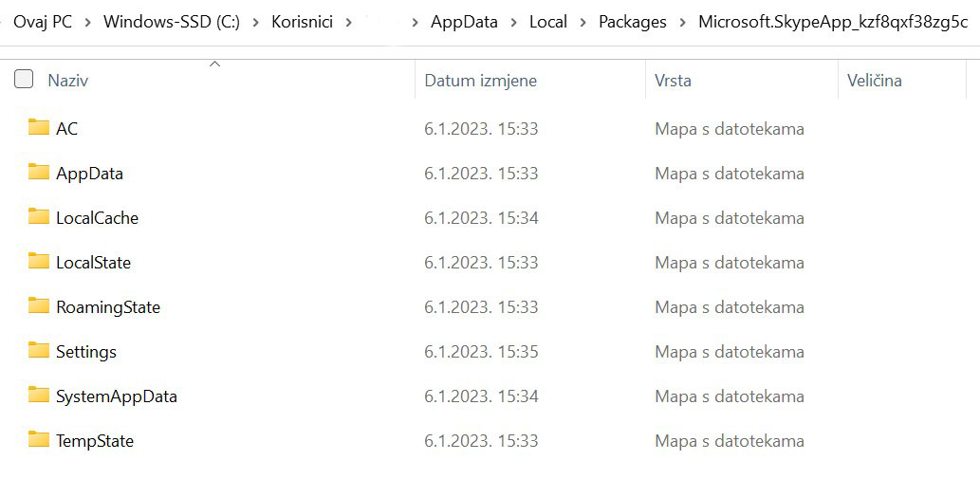
Task: Go to Local folder in address bar
Action: 547,22
